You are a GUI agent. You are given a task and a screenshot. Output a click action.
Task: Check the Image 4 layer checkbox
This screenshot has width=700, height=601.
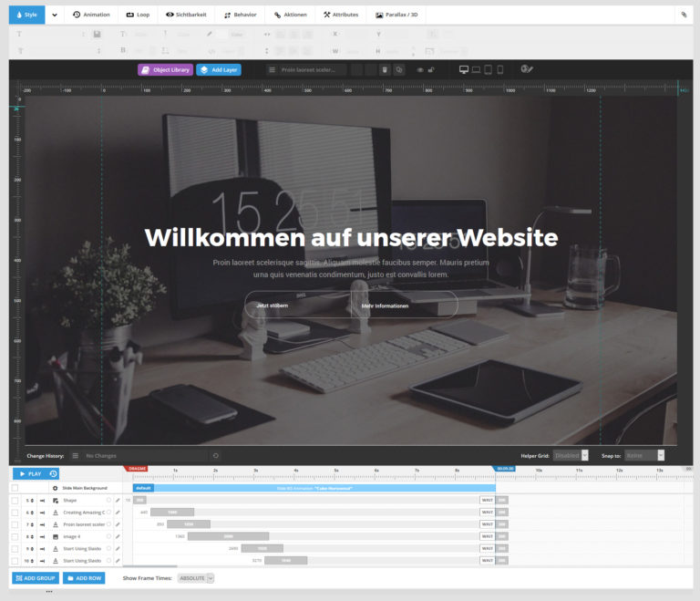coord(15,536)
